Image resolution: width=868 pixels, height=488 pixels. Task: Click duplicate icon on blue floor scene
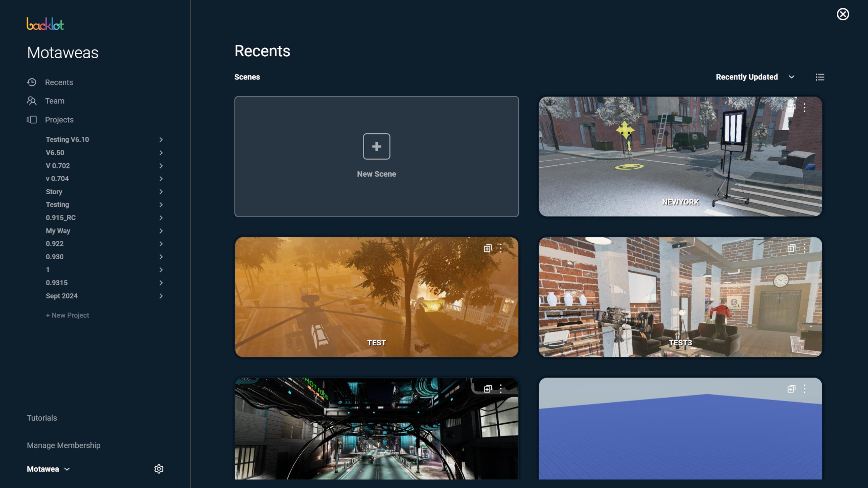click(x=791, y=389)
